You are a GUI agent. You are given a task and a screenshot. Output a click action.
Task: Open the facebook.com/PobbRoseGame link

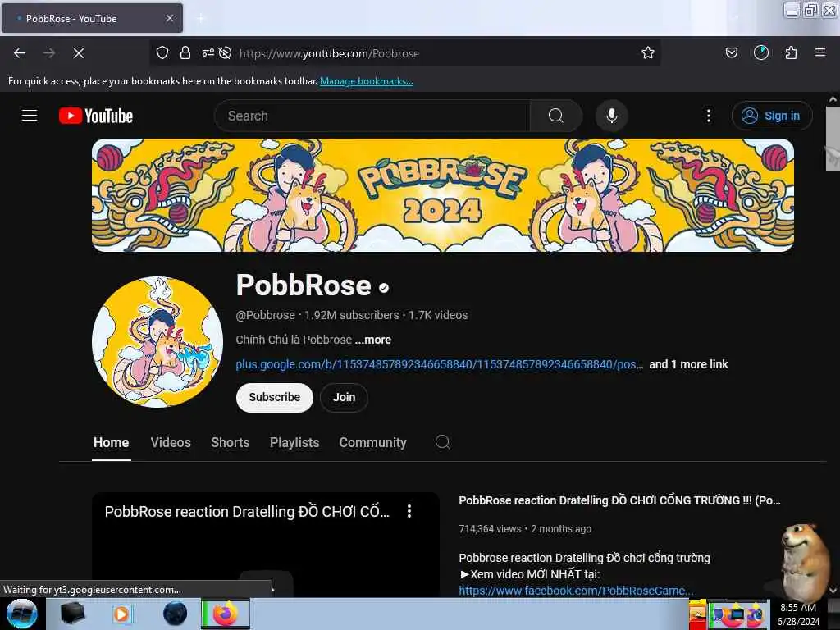point(576,591)
